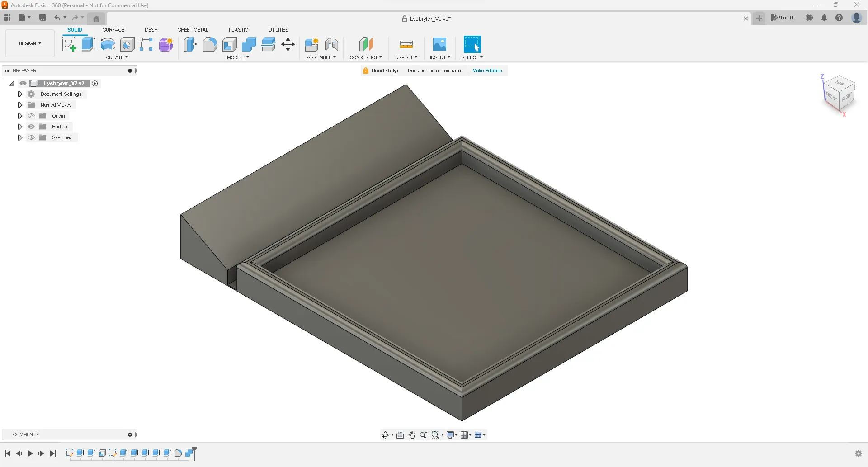868x467 pixels.
Task: Launch the Combine tool in the Modify panel
Action: coord(249,44)
